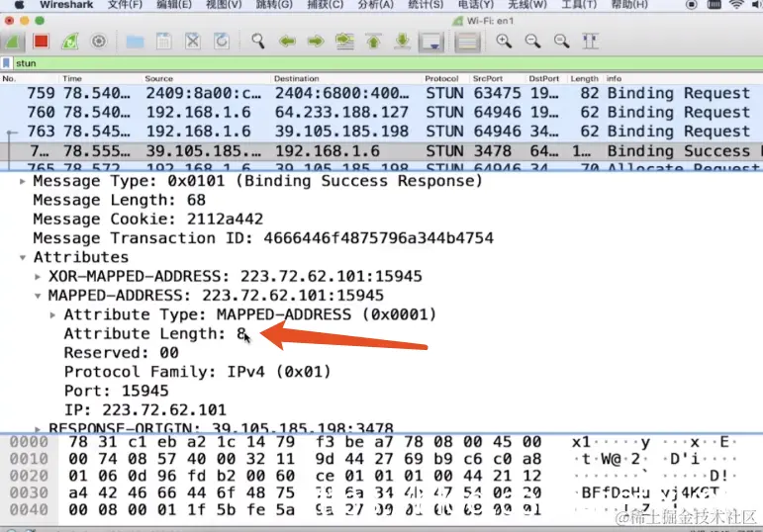Reload the capture file icon

tap(222, 42)
